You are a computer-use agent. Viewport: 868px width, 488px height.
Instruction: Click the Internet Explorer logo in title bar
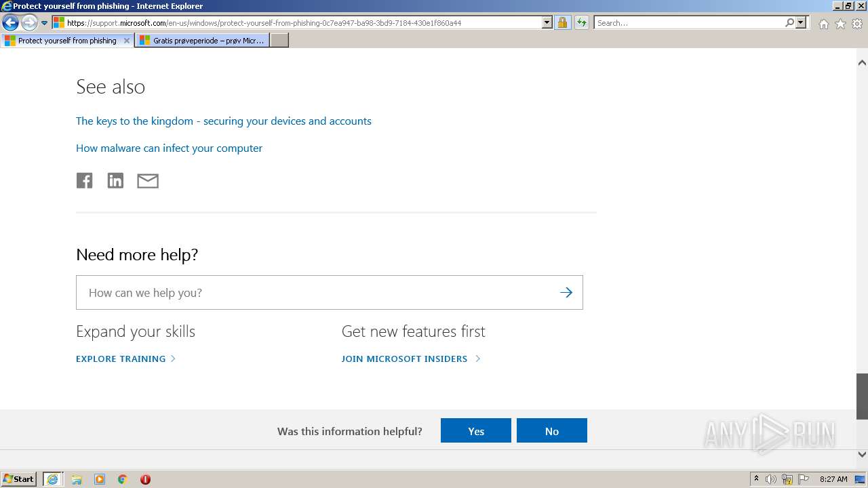point(7,6)
